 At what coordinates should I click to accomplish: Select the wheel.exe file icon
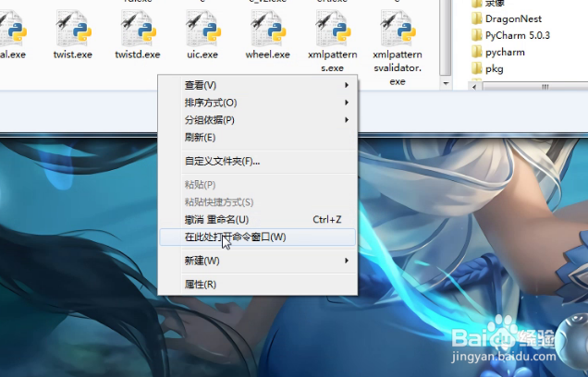[268, 28]
